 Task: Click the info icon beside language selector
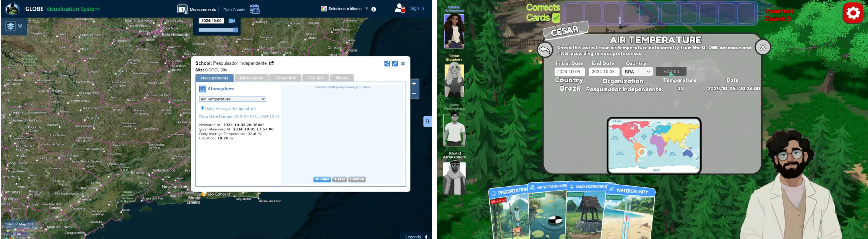pyautogui.click(x=374, y=9)
